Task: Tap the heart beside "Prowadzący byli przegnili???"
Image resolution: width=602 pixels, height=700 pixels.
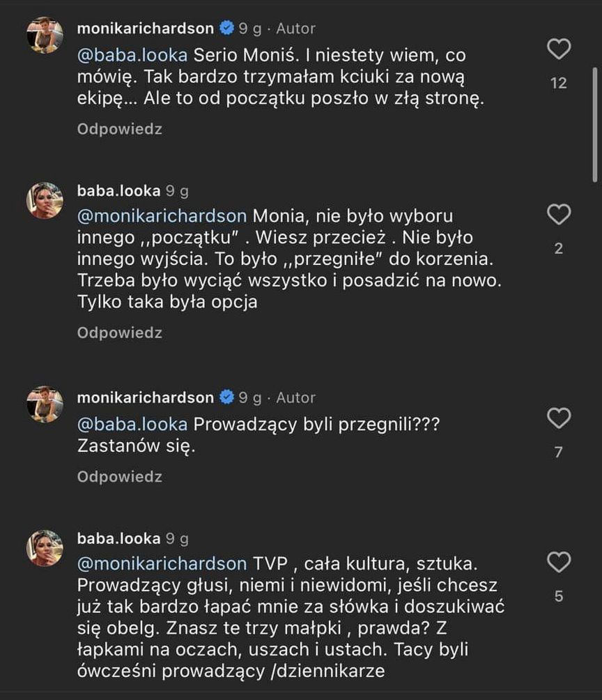Action: pos(559,418)
